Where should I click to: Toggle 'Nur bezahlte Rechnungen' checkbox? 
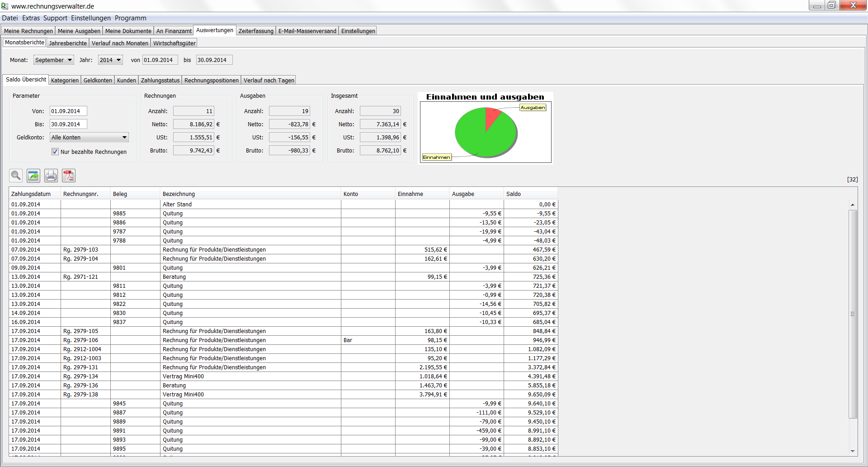pos(55,152)
